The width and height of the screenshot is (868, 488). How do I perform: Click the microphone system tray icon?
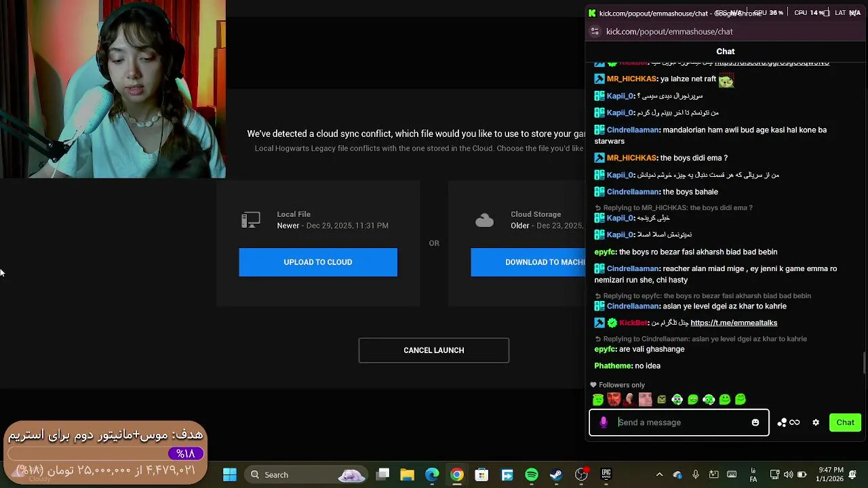(x=696, y=474)
